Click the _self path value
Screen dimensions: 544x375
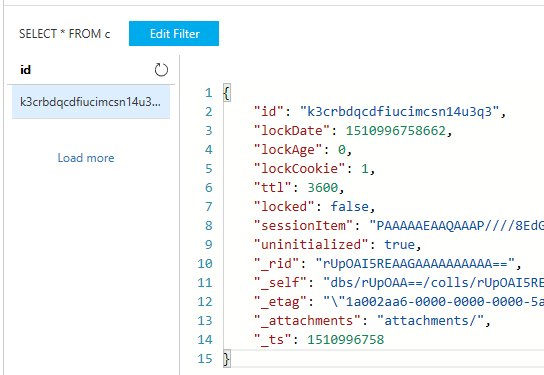433,283
